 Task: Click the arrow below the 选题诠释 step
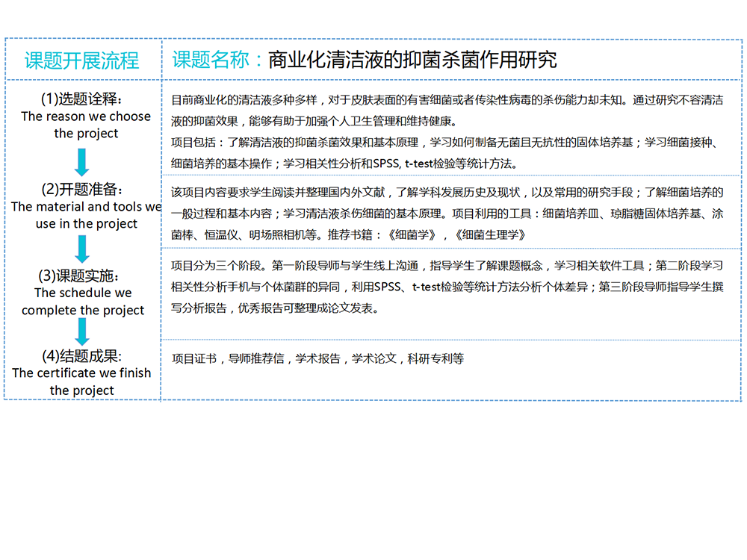(82, 162)
